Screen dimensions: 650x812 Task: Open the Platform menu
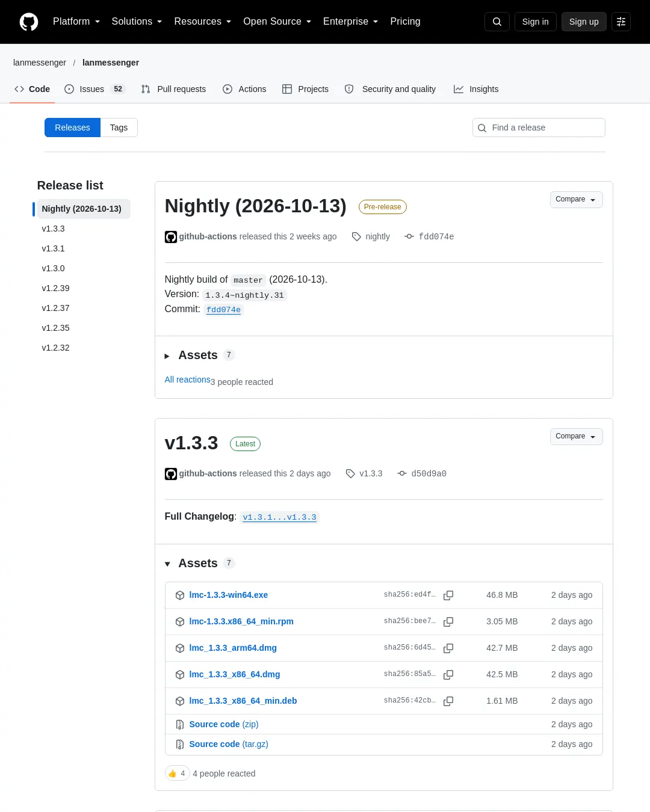[x=76, y=22]
